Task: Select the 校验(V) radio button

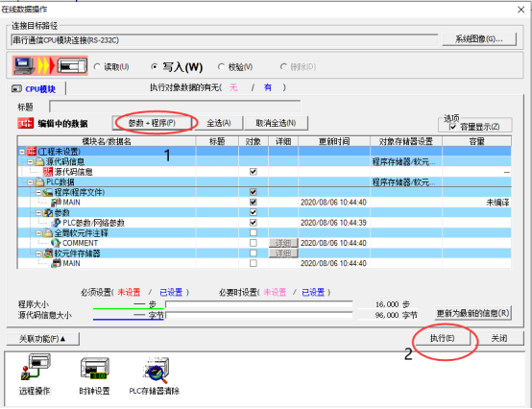Action: (221, 67)
